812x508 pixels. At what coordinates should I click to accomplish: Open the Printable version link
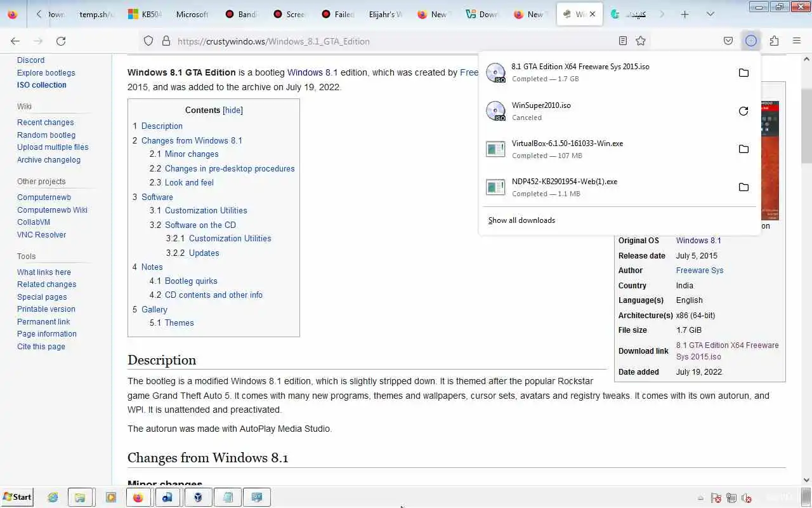(x=46, y=309)
